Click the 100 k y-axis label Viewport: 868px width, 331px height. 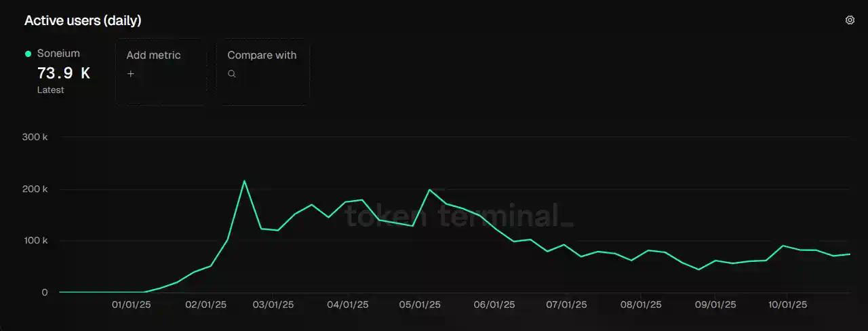(35, 241)
